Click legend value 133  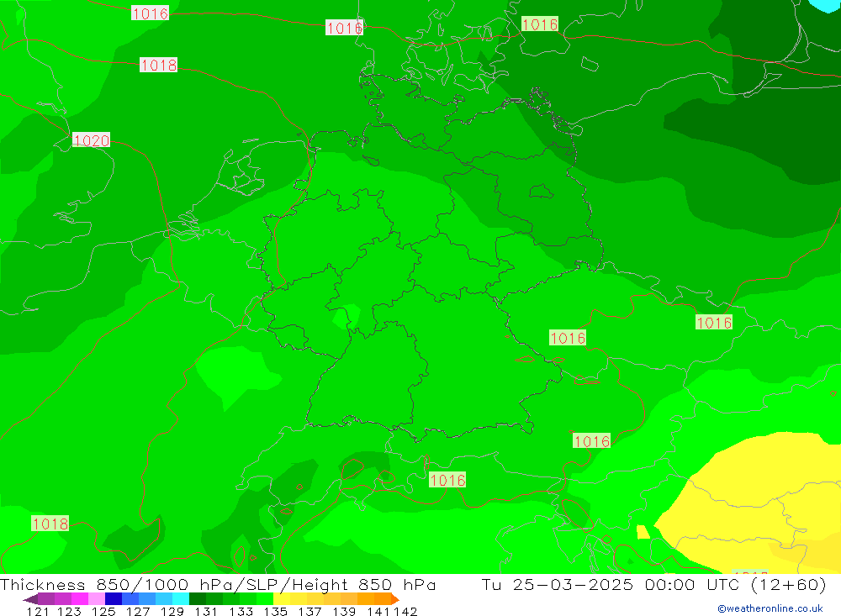241,611
